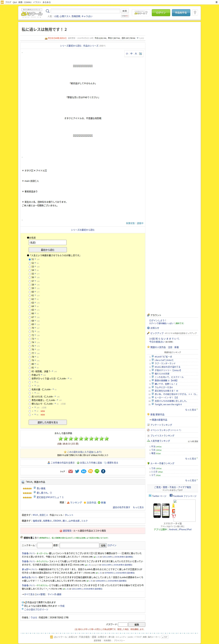Click the magnifier search icon
This screenshot has width=219, height=644.
48,11
